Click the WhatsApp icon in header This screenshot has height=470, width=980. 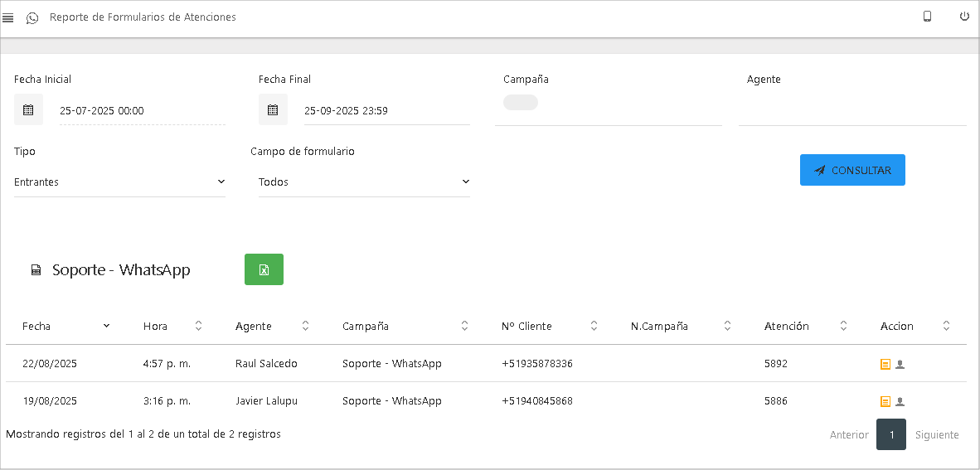(32, 17)
